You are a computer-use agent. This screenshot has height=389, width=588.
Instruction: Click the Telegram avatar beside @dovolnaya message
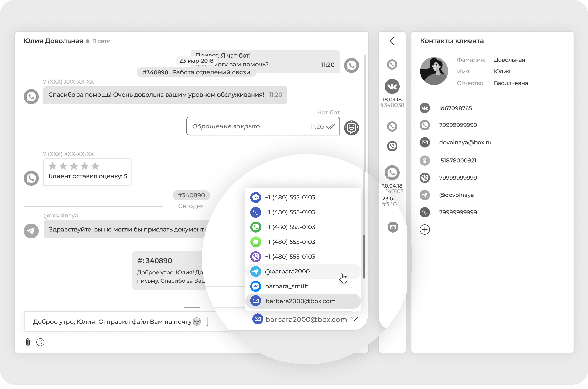[31, 231]
